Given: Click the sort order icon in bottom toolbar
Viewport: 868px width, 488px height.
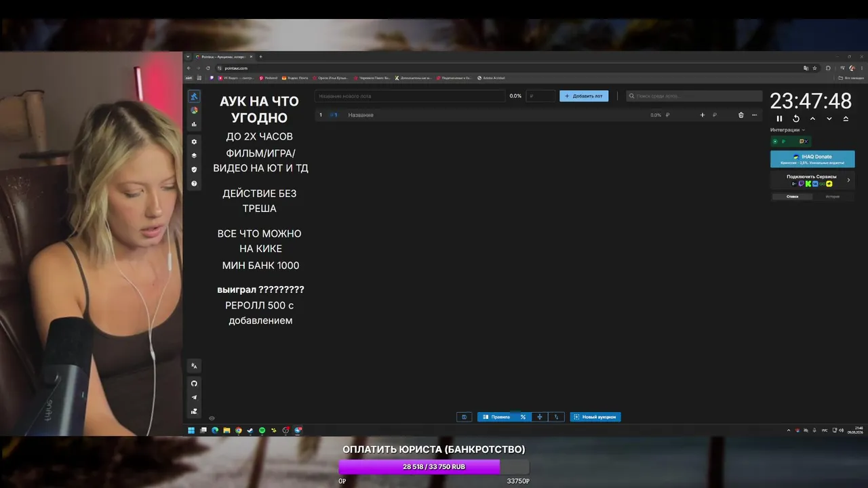Looking at the screenshot, I should [x=556, y=417].
